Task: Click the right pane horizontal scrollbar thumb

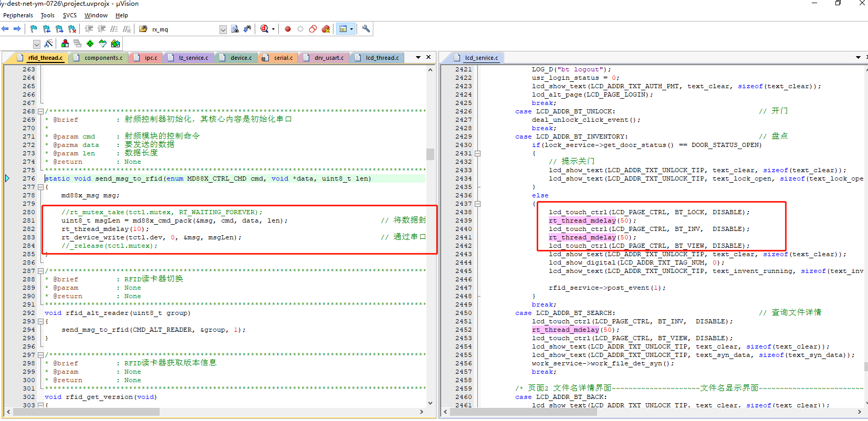Action: click(x=523, y=412)
